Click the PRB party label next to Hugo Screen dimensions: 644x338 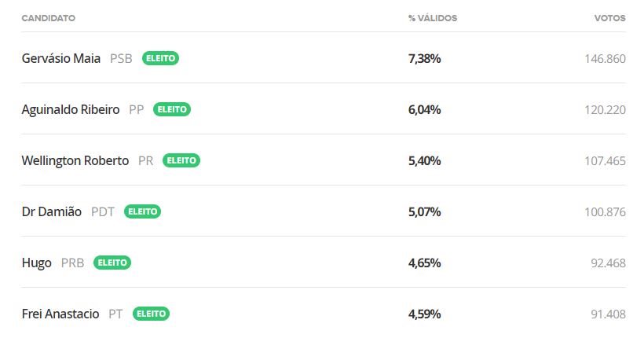tap(72, 263)
